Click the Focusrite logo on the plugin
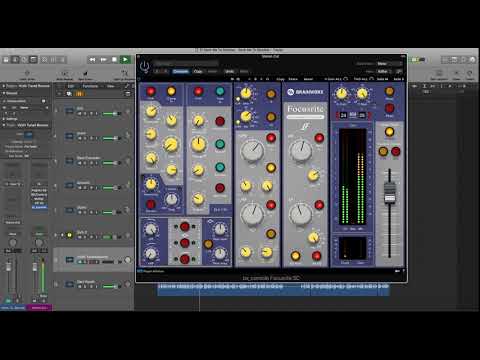 point(305,109)
